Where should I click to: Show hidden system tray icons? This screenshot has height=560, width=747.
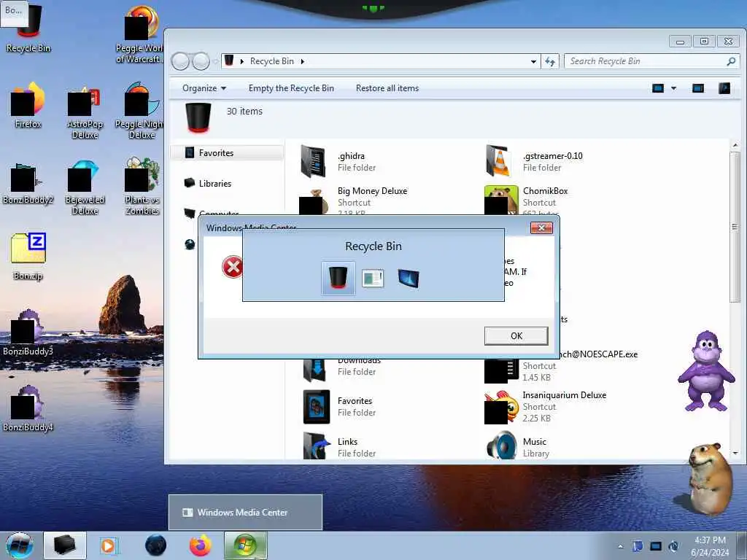(x=620, y=546)
